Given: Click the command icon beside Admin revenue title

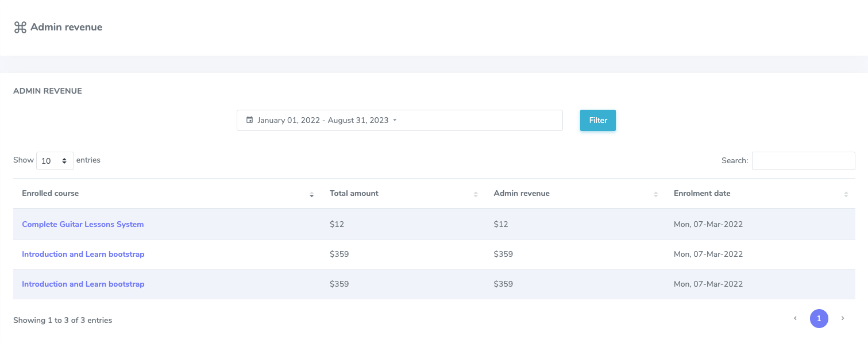Looking at the screenshot, I should coord(20,28).
